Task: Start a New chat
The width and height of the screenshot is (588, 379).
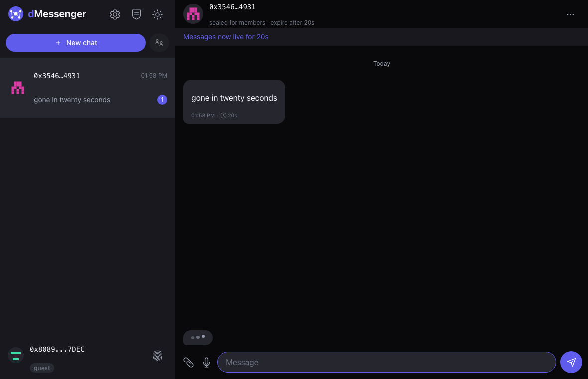Action: point(76,43)
